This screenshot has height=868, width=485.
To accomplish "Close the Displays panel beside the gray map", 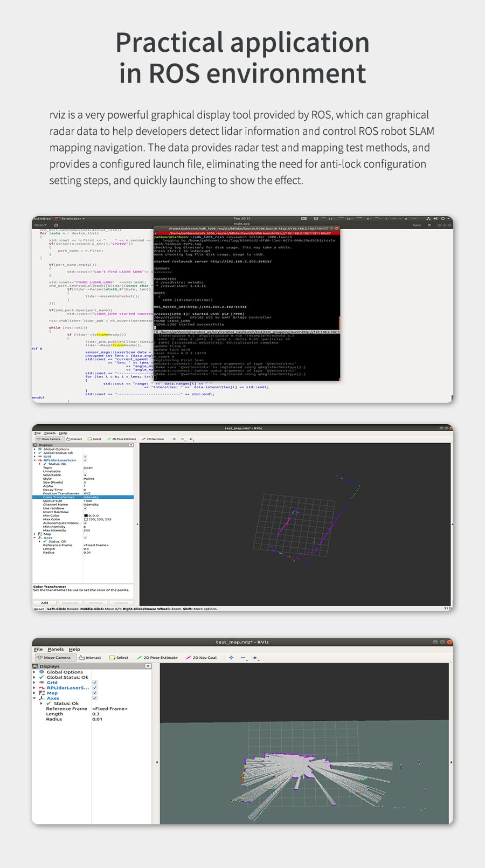I will 148,666.
